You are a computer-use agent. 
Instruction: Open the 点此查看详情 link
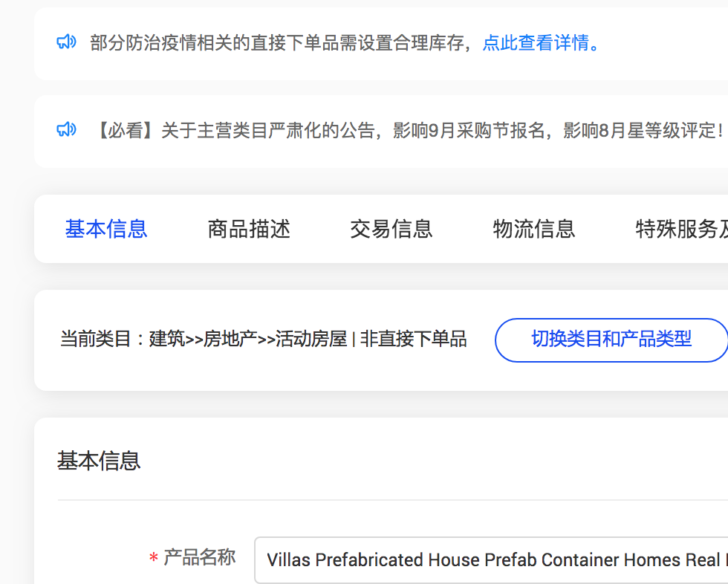tap(542, 42)
